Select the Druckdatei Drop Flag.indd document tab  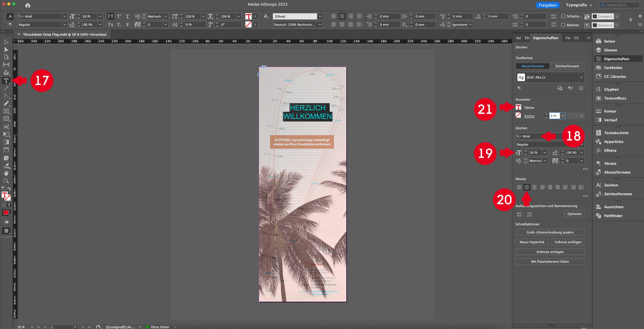pos(64,34)
